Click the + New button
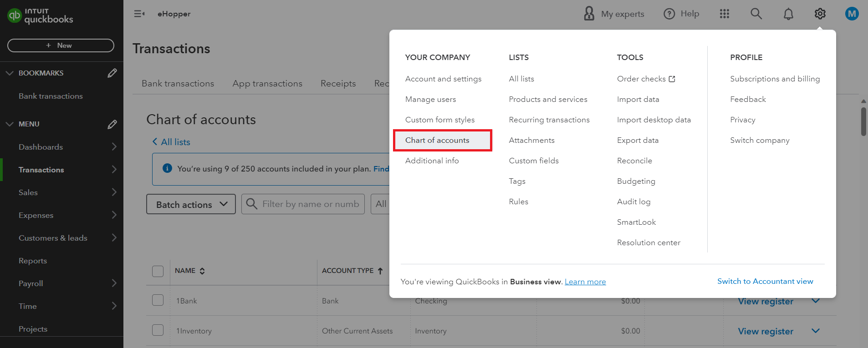 click(61, 45)
